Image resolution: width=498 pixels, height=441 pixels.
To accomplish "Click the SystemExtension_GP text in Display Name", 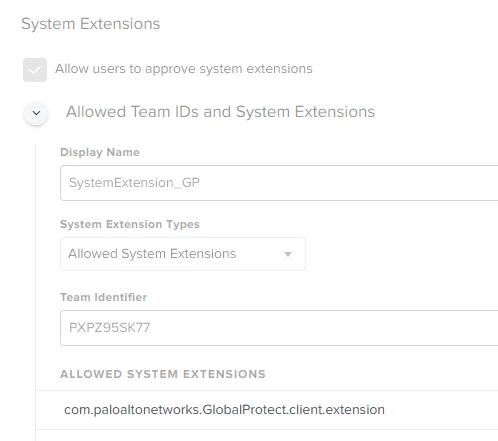I will click(x=134, y=183).
